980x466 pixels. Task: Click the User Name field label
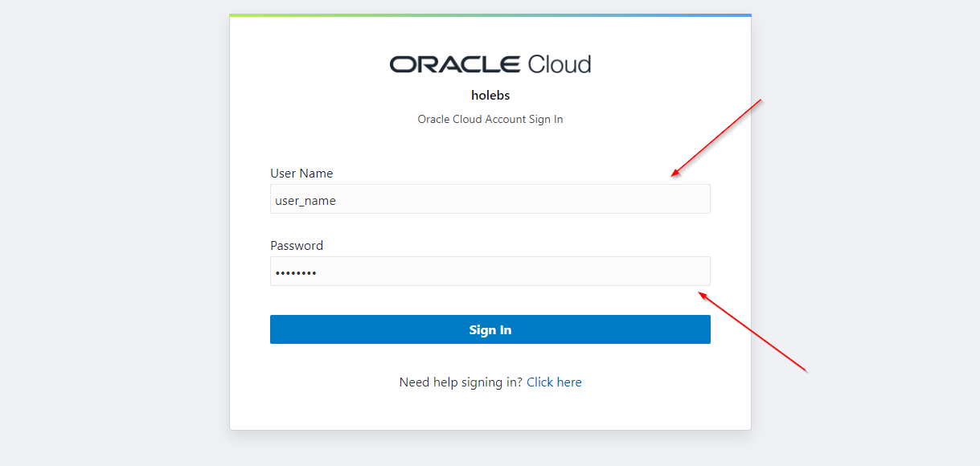click(301, 173)
